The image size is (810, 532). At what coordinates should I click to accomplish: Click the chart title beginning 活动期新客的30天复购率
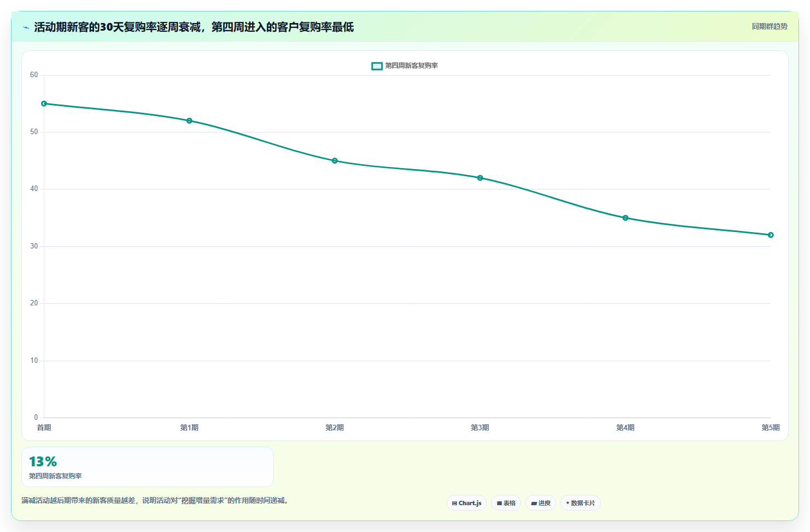click(x=194, y=27)
